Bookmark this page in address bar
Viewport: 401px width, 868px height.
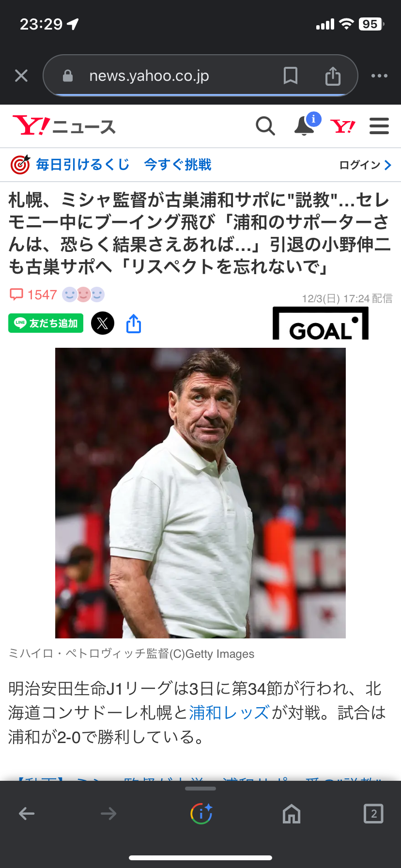pos(290,76)
